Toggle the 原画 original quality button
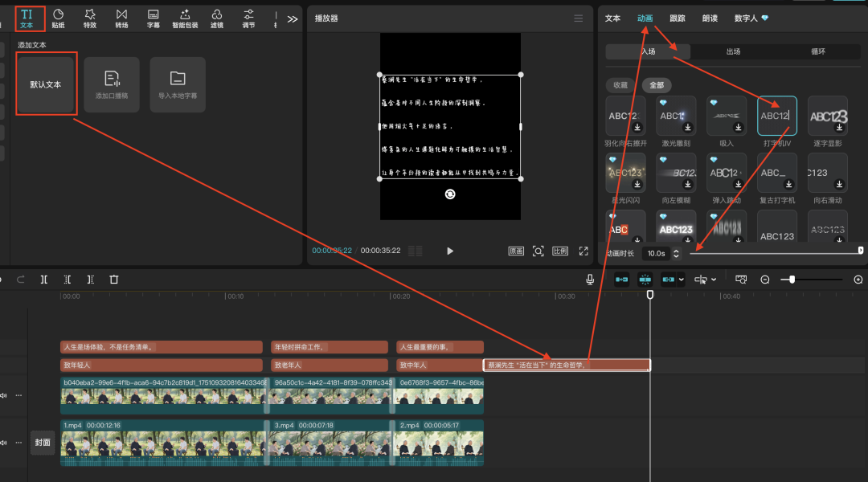The image size is (868, 482). (x=516, y=251)
